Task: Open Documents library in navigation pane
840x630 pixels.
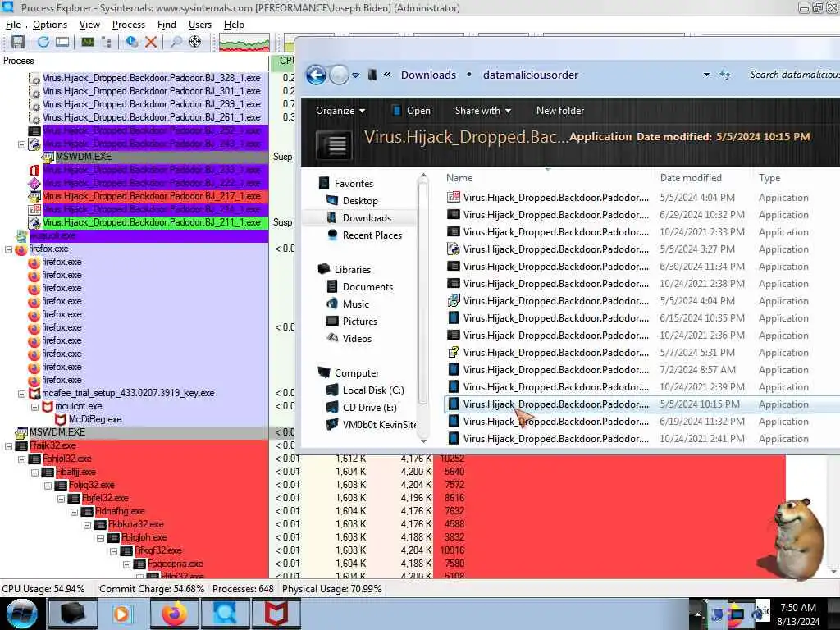Action: [367, 286]
